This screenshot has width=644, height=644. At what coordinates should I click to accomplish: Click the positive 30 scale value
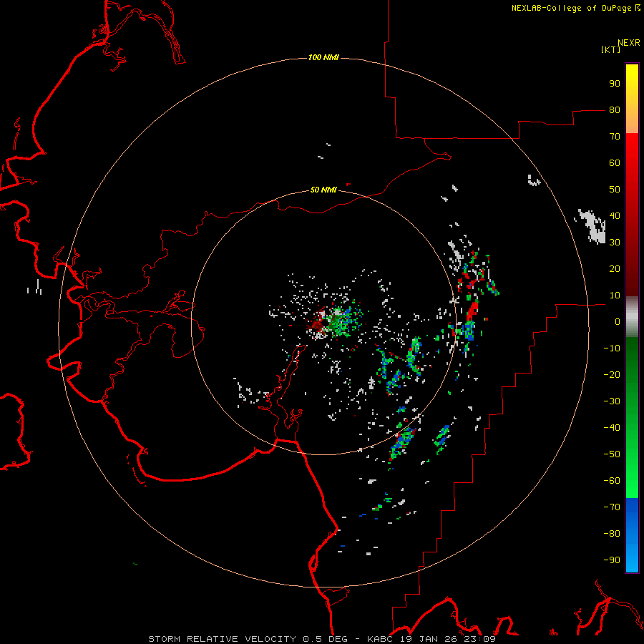pyautogui.click(x=615, y=243)
